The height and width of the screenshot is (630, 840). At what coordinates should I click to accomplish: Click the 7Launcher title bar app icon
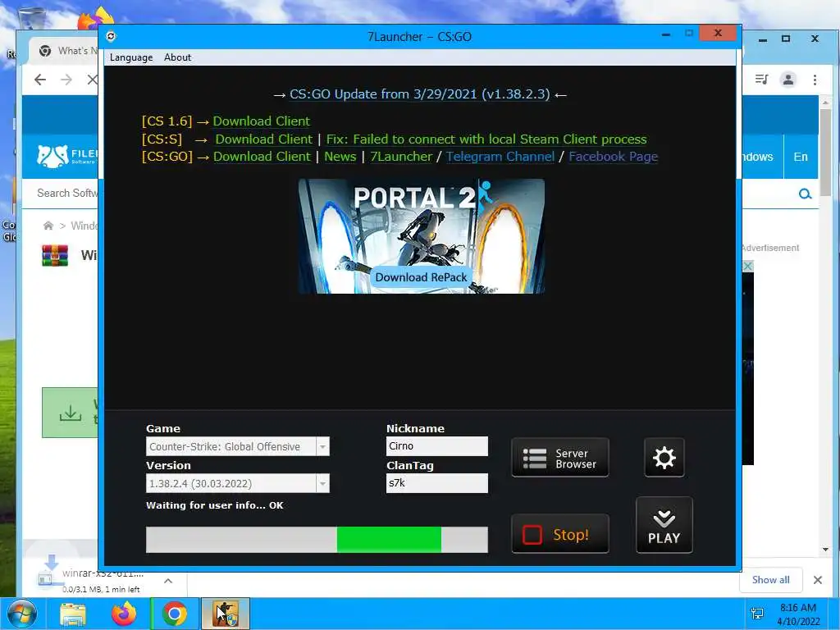pyautogui.click(x=111, y=36)
